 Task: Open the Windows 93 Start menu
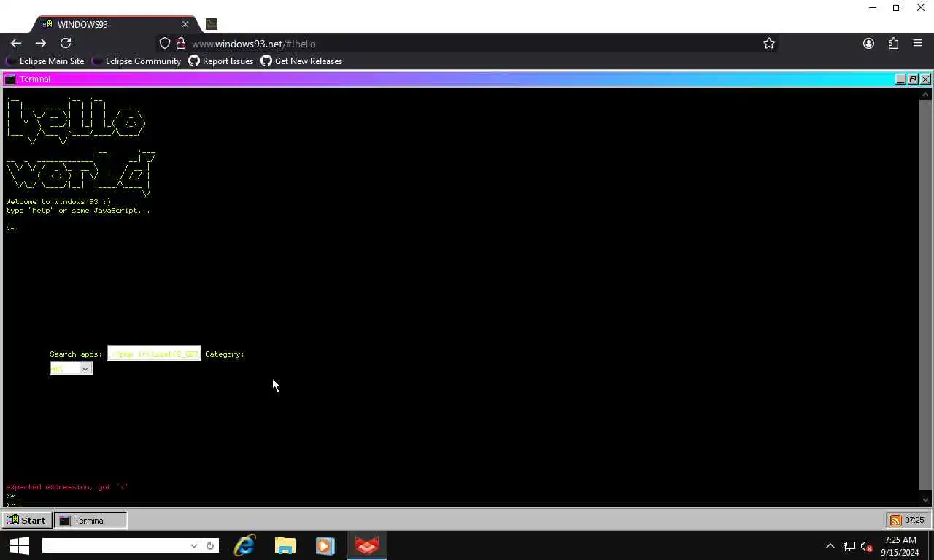pos(26,520)
